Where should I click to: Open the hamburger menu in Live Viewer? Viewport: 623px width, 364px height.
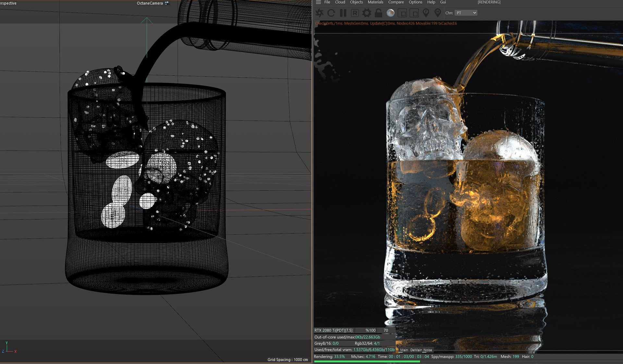(318, 2)
